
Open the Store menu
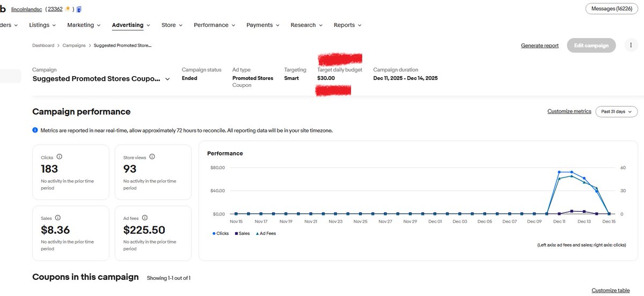click(172, 25)
